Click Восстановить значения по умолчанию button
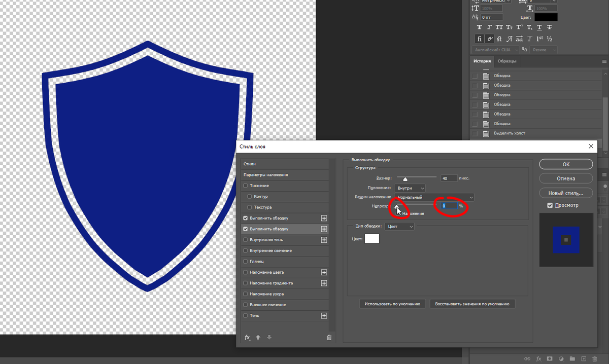Image resolution: width=609 pixels, height=364 pixels. coord(472,304)
